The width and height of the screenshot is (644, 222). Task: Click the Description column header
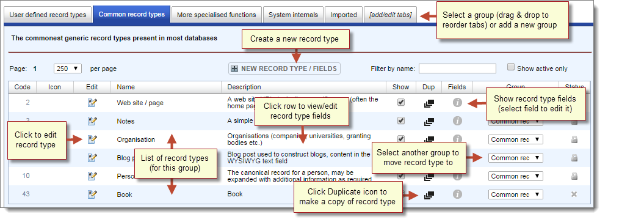304,87
